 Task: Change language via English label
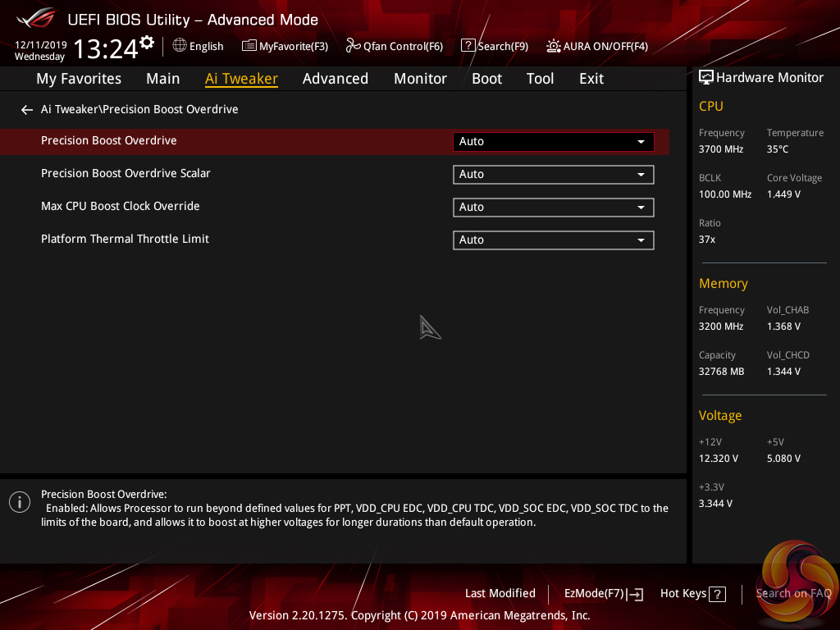pyautogui.click(x=206, y=47)
